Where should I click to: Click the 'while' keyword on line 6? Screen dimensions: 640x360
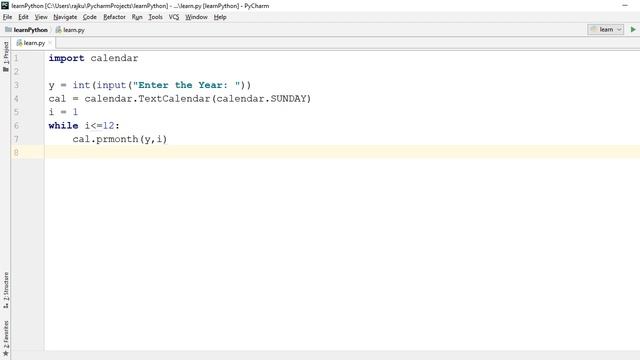pyautogui.click(x=63, y=125)
